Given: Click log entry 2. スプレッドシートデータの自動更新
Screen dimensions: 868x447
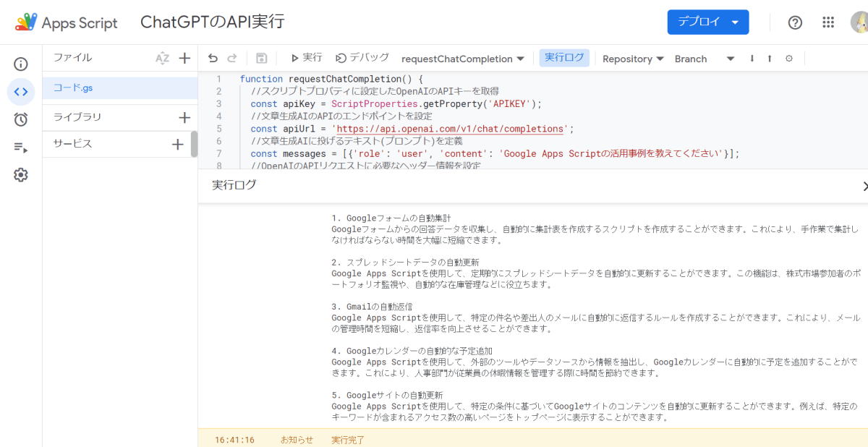Looking at the screenshot, I should pyautogui.click(x=405, y=262).
